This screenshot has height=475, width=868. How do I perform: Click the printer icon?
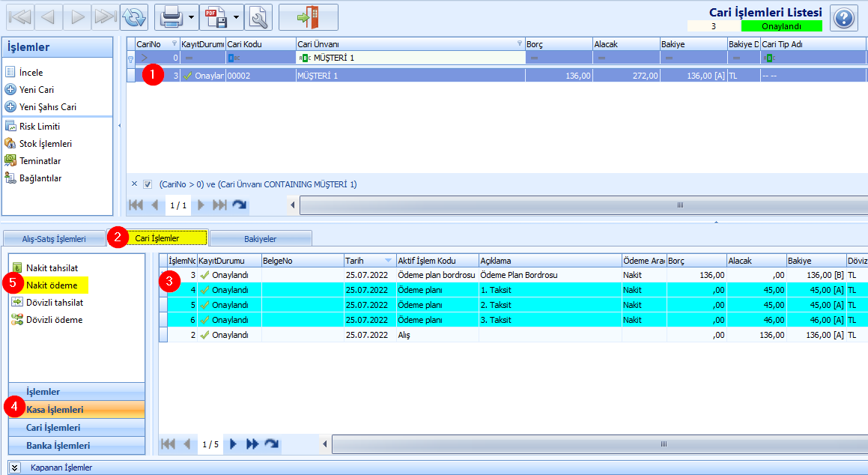(171, 17)
